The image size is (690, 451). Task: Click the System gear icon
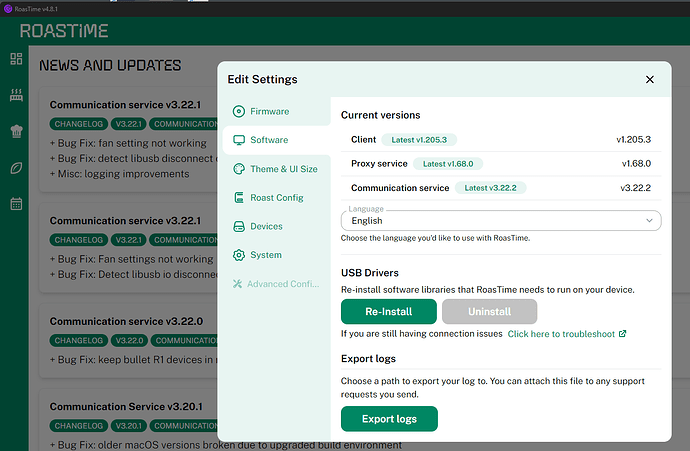[x=239, y=255]
